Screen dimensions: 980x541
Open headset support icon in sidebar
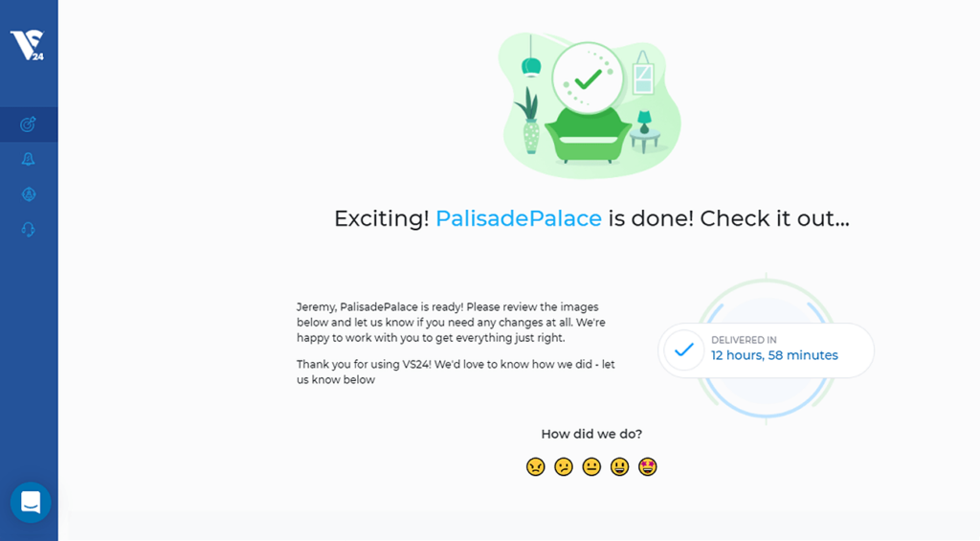pyautogui.click(x=28, y=230)
